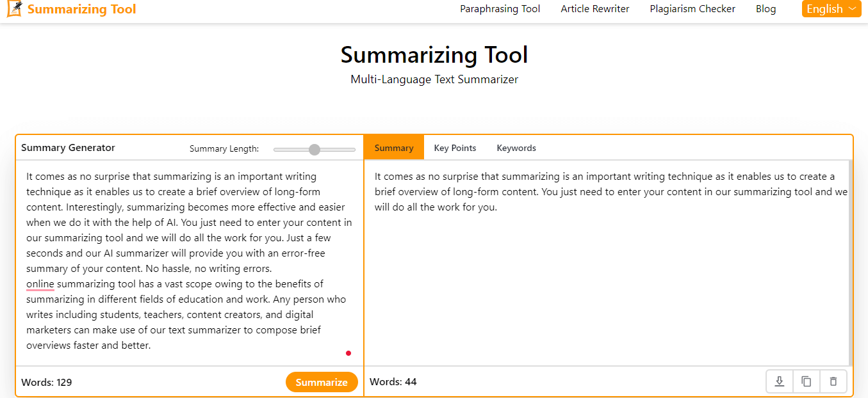This screenshot has width=868, height=398.
Task: Open the English language dropdown
Action: pyautogui.click(x=831, y=9)
